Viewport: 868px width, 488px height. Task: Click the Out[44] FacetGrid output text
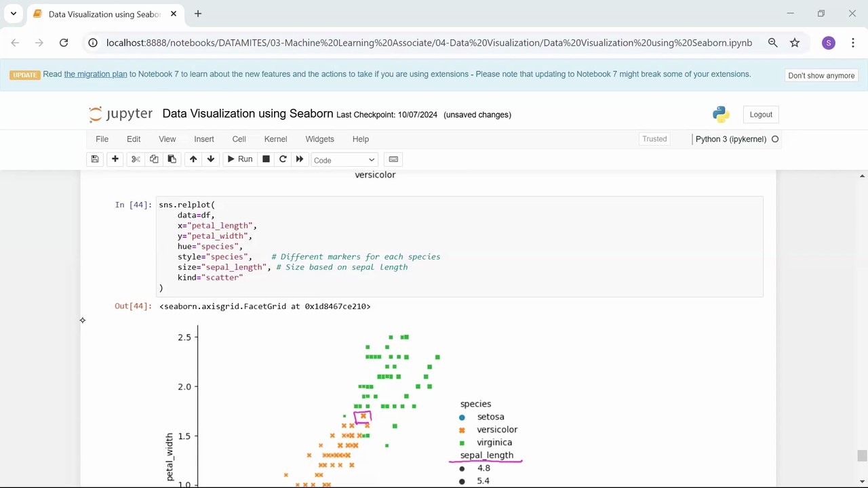(x=264, y=306)
